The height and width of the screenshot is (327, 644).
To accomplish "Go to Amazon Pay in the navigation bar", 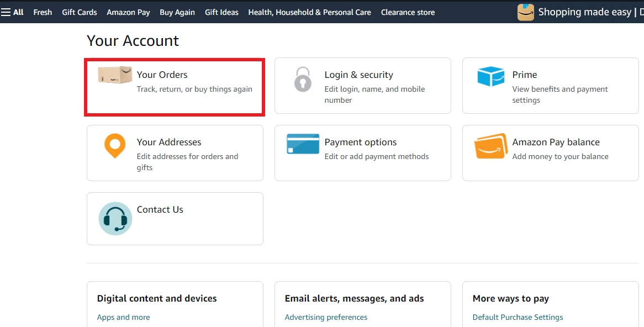I will (128, 12).
